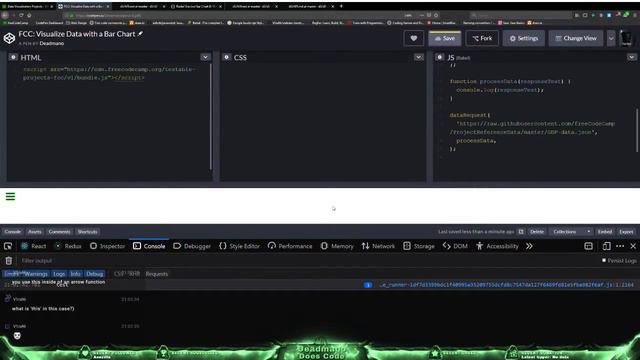Open the devtools three-dot options menu
This screenshot has width=640, height=360.
point(620,246)
